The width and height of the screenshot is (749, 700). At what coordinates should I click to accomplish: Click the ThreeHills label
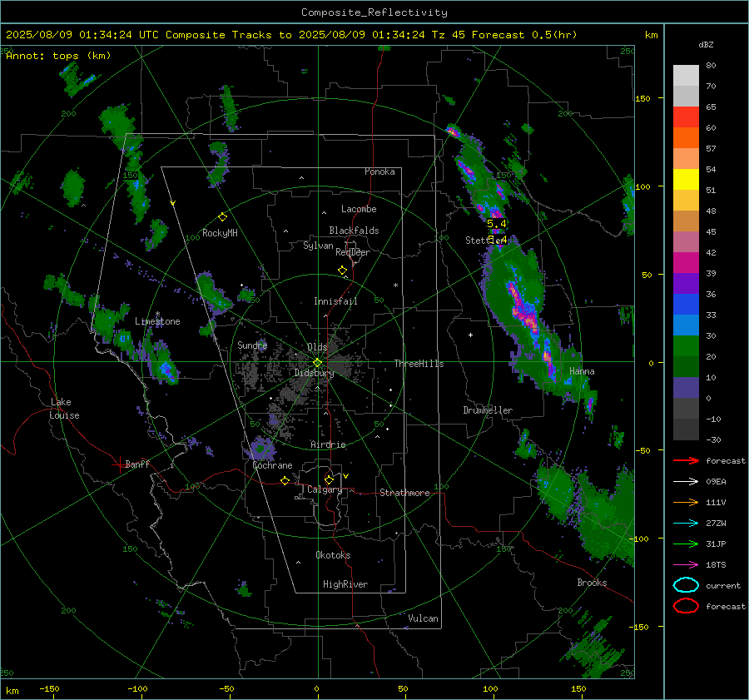[419, 364]
